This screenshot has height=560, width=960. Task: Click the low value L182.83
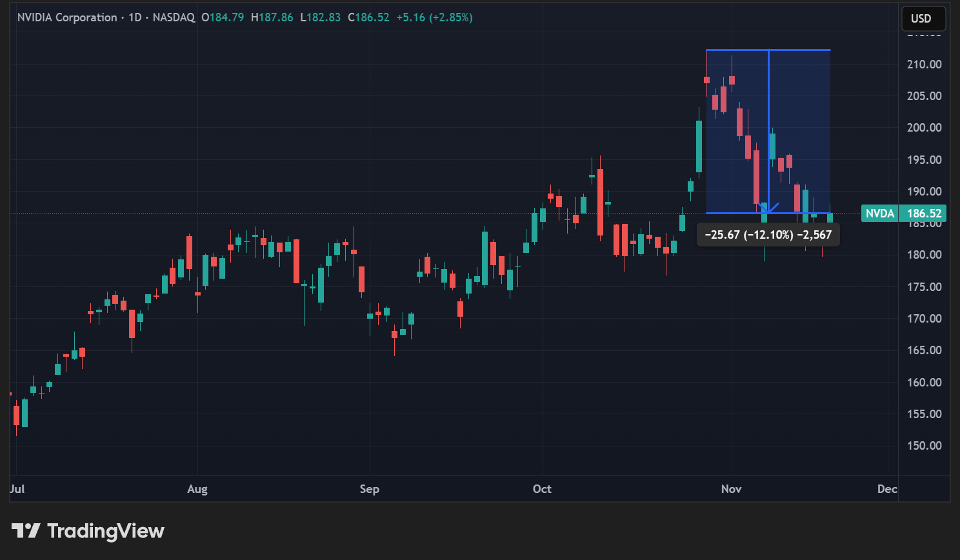[x=321, y=17]
